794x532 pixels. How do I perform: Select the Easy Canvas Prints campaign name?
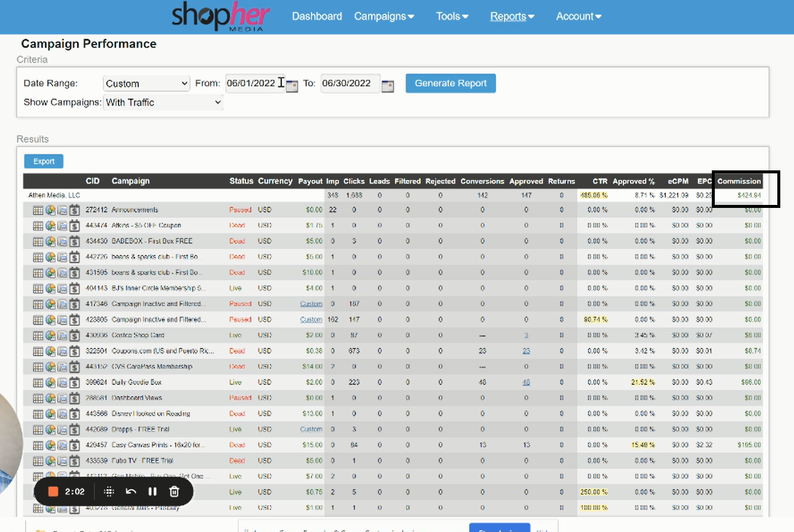[x=158, y=445]
